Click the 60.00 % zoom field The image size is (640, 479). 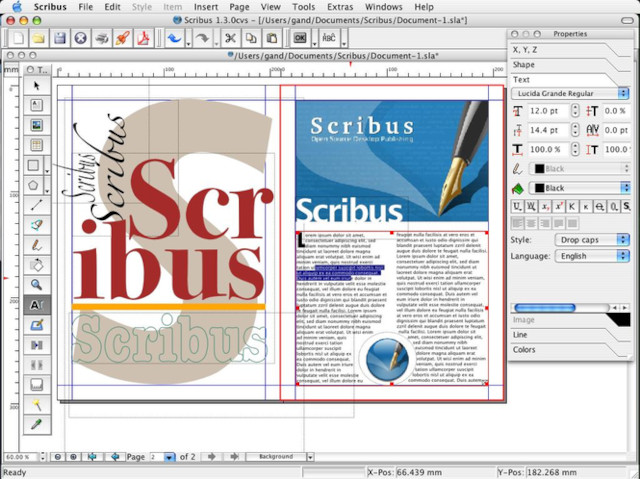[21, 457]
